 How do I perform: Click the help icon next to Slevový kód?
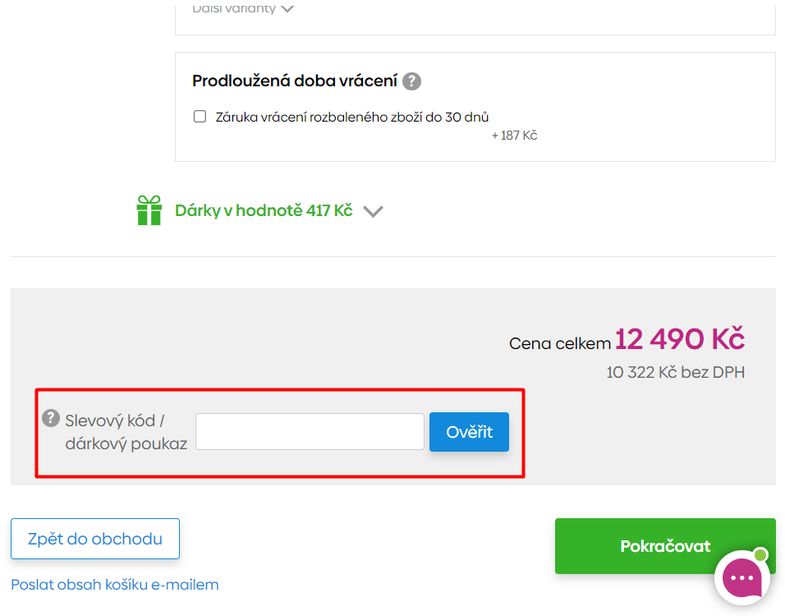coord(51,418)
